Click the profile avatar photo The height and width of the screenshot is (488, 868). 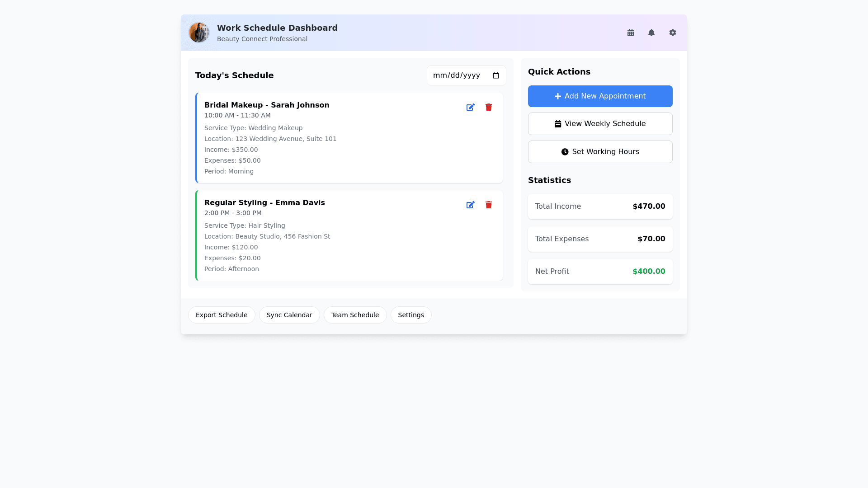click(x=199, y=33)
